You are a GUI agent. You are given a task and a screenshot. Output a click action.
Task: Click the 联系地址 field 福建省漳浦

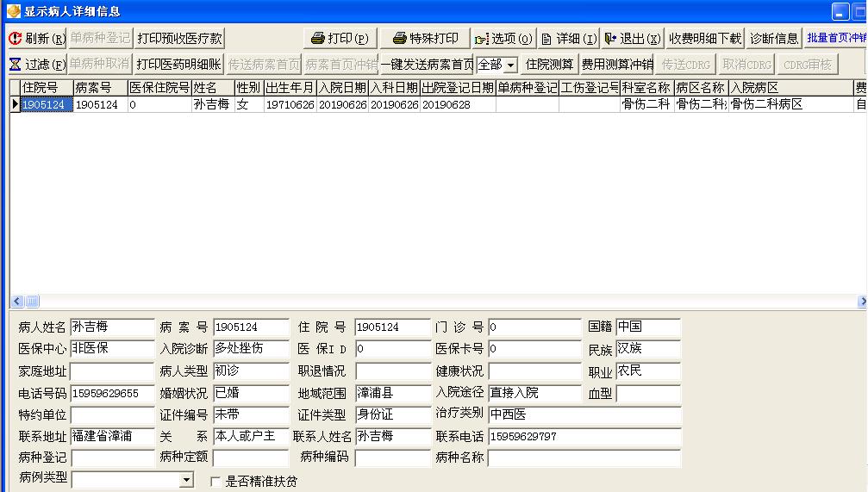(x=112, y=436)
